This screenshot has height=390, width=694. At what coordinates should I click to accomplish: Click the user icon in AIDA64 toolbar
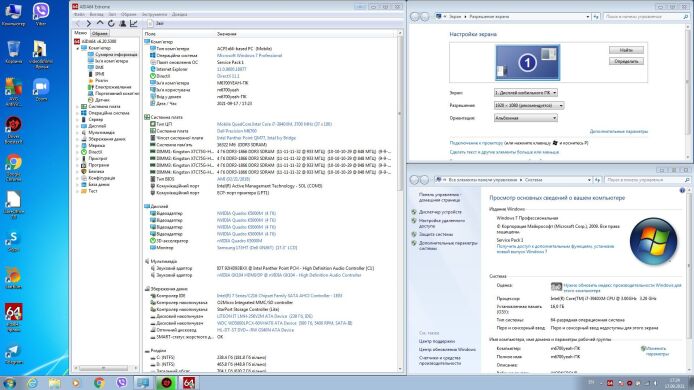[123, 23]
